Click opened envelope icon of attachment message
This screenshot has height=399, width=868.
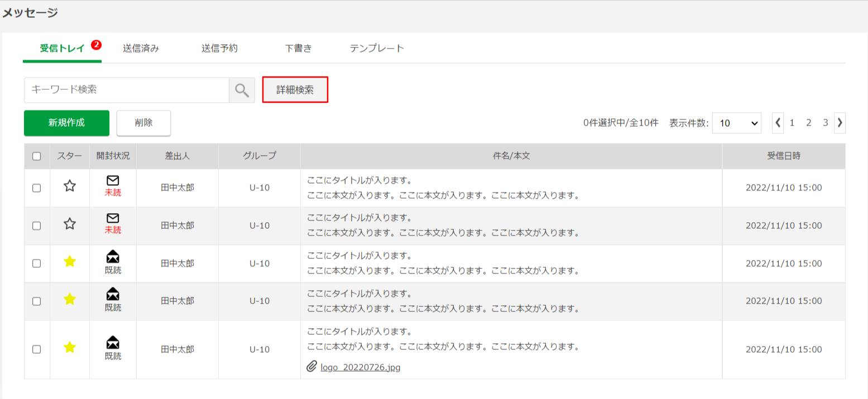click(x=113, y=342)
